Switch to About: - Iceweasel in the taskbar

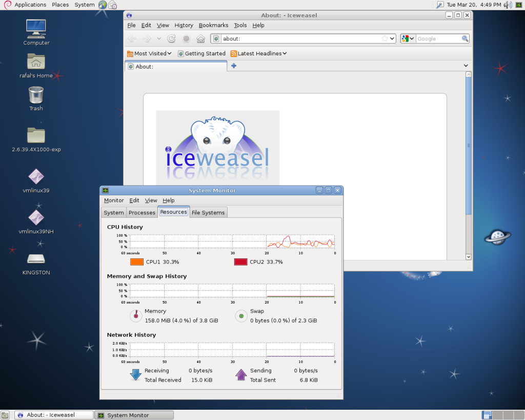tap(54, 415)
